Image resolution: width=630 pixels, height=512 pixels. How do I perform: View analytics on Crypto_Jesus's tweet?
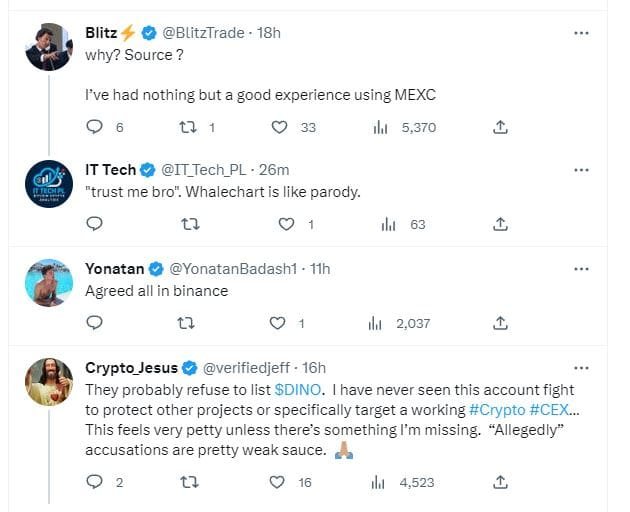pos(380,482)
